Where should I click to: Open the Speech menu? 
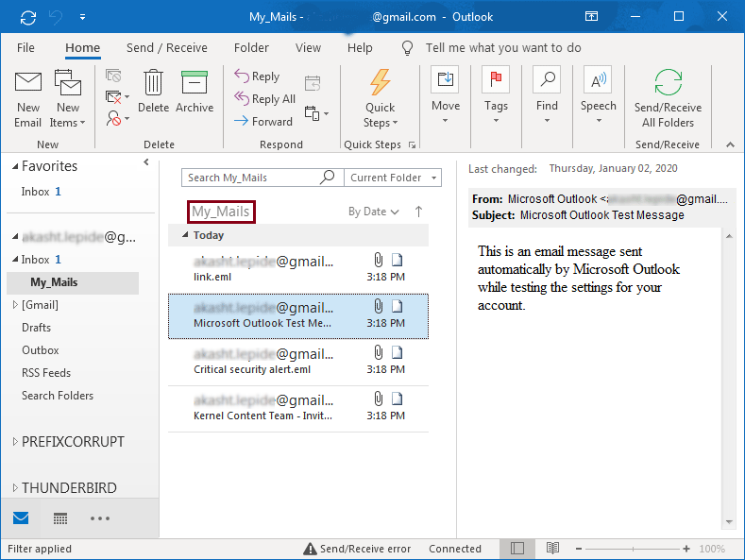599,95
